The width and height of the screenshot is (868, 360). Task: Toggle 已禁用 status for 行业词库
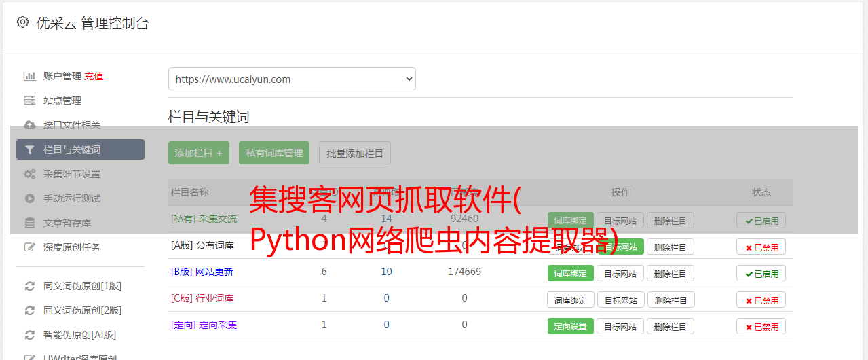[x=761, y=300]
